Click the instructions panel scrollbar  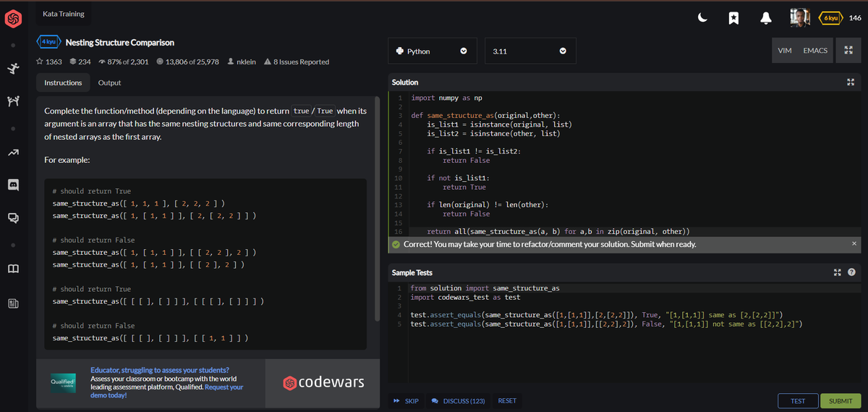coord(376,210)
